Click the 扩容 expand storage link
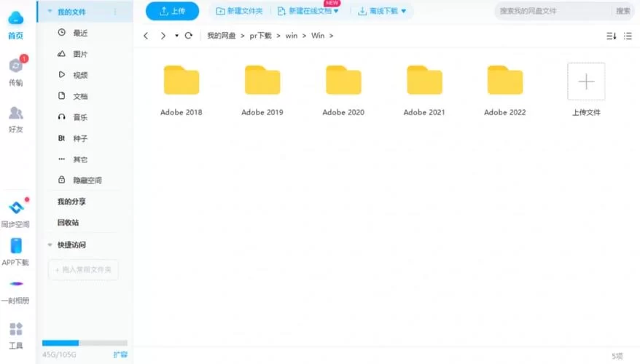 click(120, 355)
